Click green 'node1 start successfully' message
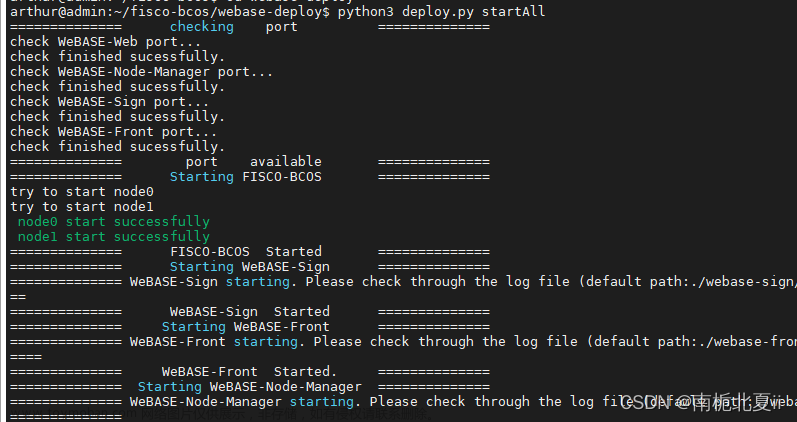797x422 pixels. tap(113, 236)
